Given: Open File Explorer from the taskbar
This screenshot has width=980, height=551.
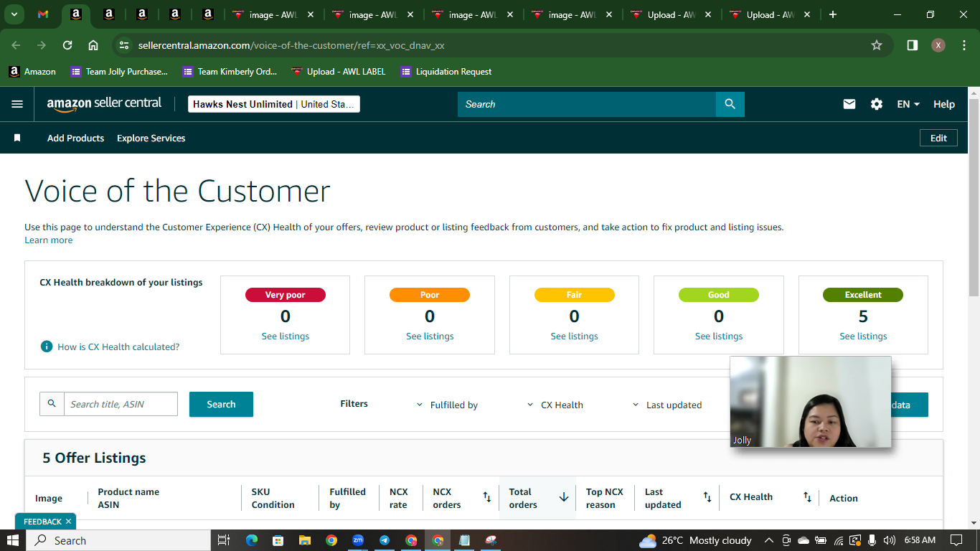Looking at the screenshot, I should pos(304,540).
